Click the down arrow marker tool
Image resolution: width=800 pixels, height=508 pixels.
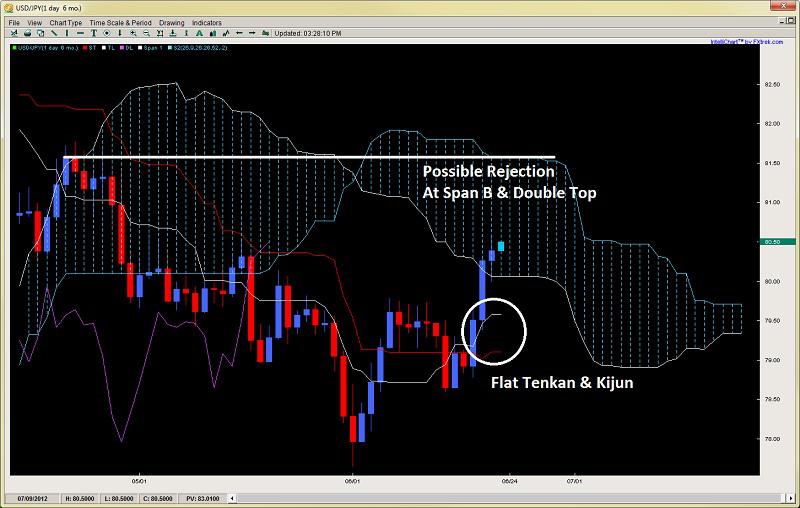click(x=120, y=33)
